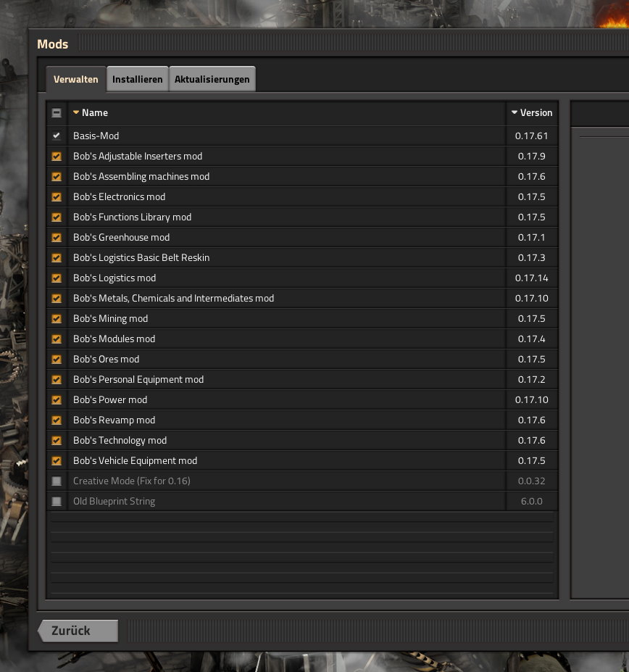Uncheck Bob's Ores mod
This screenshot has height=672, width=629.
[56, 359]
